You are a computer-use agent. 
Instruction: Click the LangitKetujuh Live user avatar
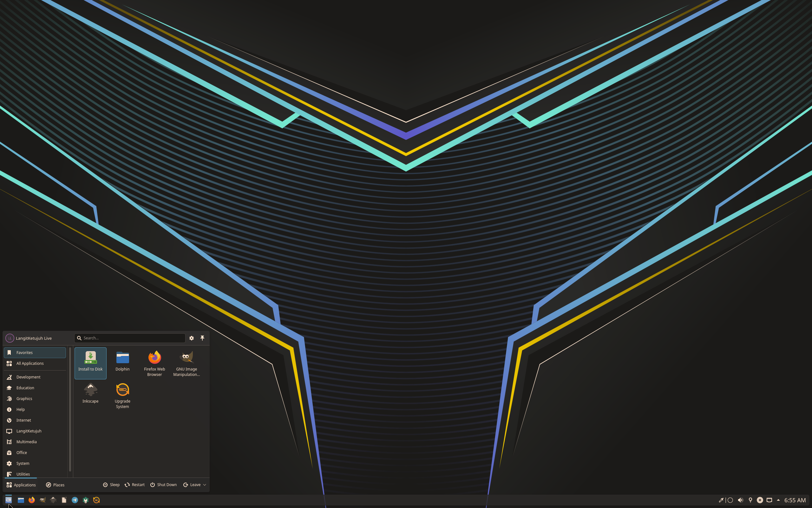tap(10, 338)
